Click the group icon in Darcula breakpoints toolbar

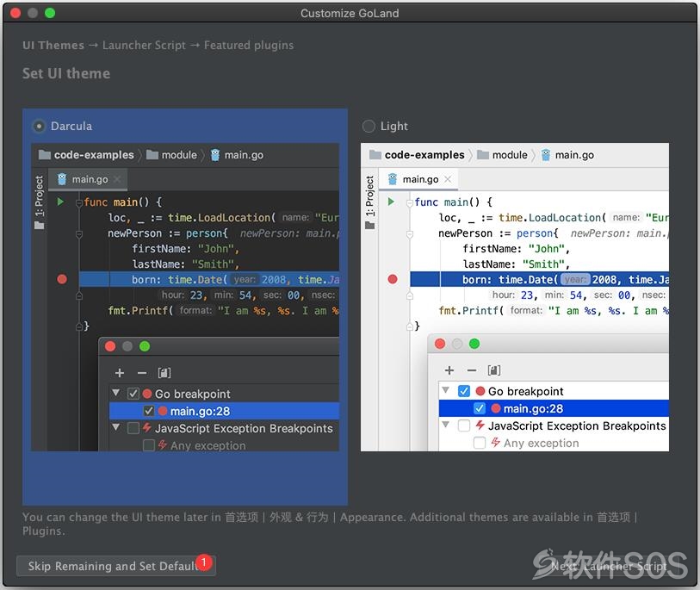164,372
